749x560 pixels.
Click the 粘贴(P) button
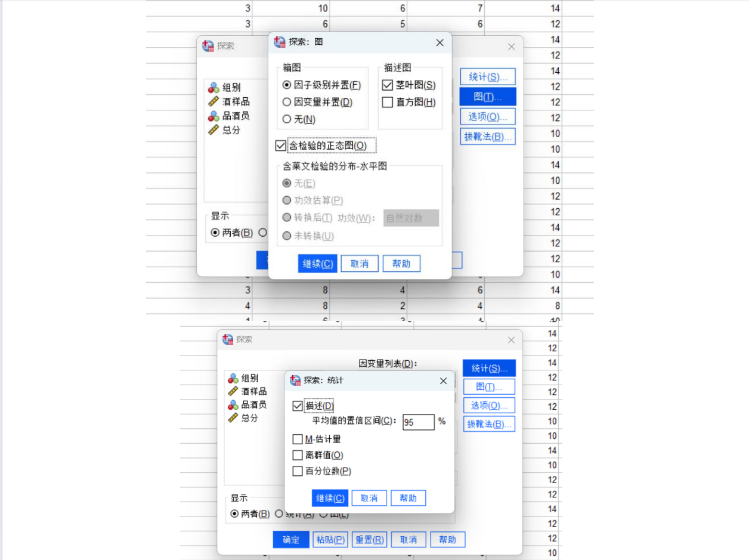tap(330, 540)
